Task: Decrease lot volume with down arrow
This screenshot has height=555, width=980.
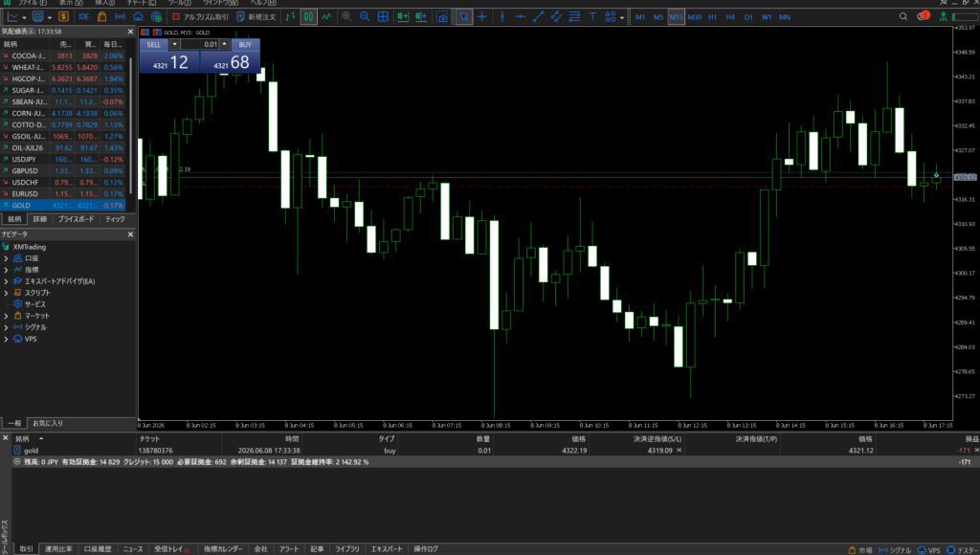Action: tap(174, 44)
